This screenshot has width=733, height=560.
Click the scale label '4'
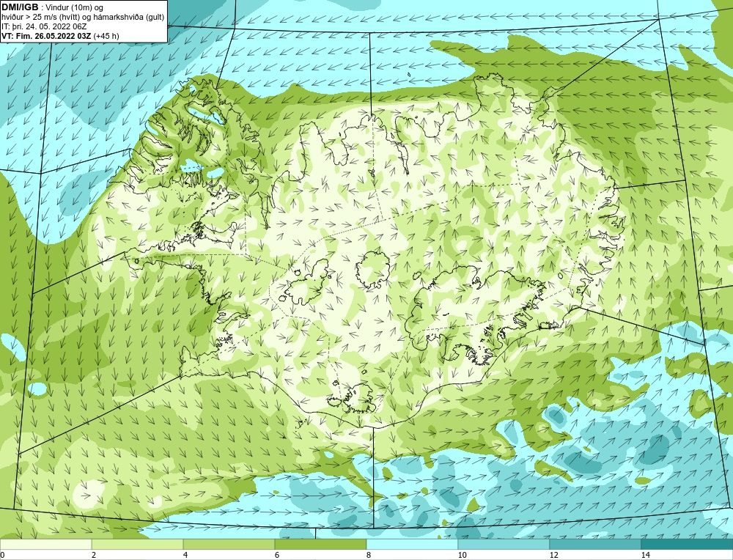[x=185, y=555]
